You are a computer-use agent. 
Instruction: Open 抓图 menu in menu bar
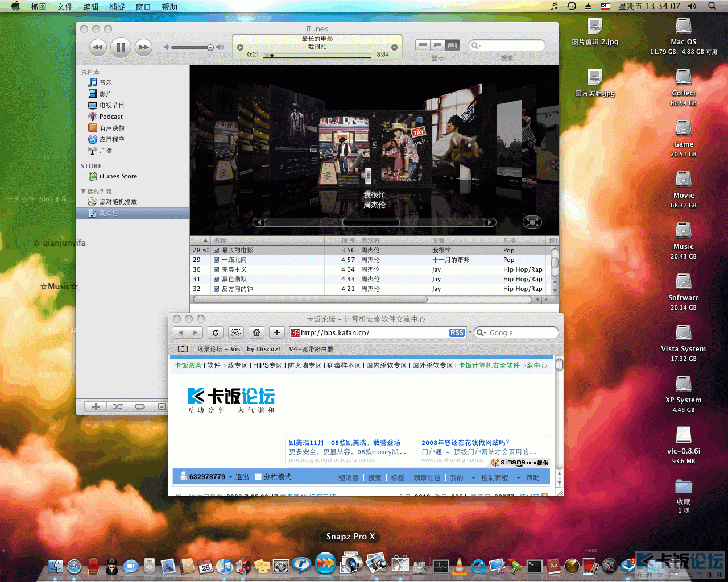tap(39, 7)
